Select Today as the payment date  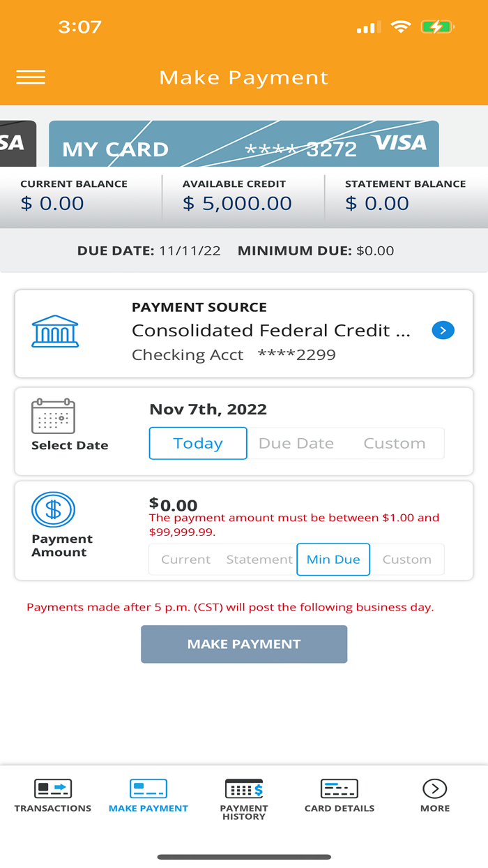click(x=197, y=443)
